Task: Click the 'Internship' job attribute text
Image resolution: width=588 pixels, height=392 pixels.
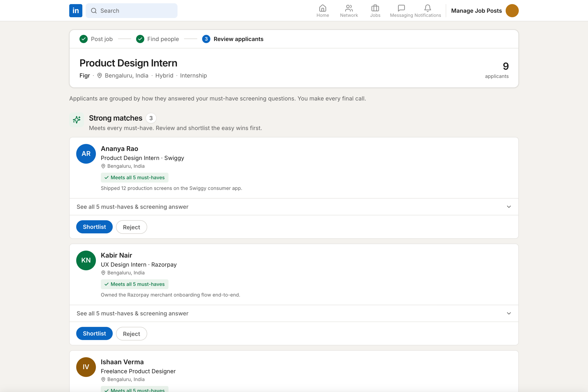Action: (x=193, y=75)
